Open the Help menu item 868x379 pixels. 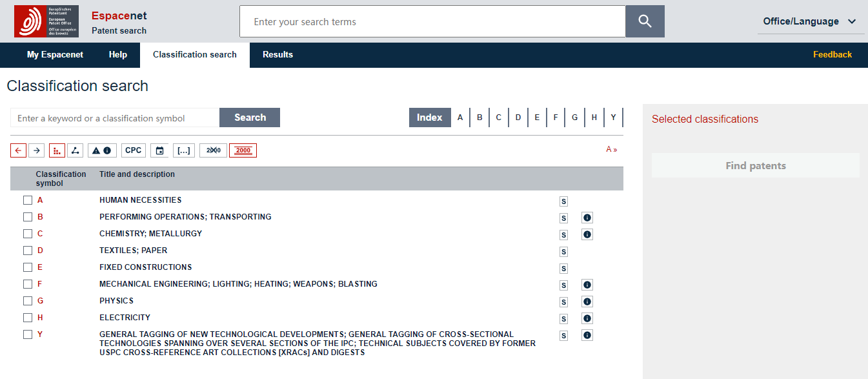[118, 55]
